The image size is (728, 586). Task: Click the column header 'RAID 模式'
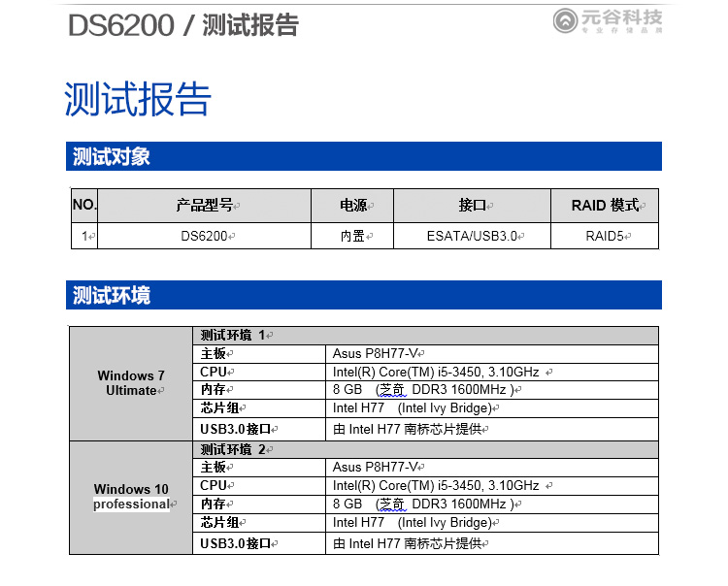605,205
